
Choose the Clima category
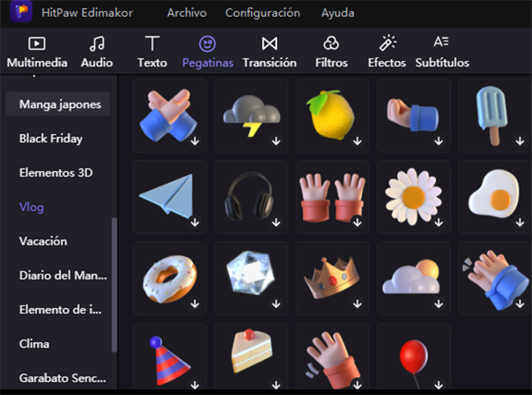pyautogui.click(x=34, y=344)
